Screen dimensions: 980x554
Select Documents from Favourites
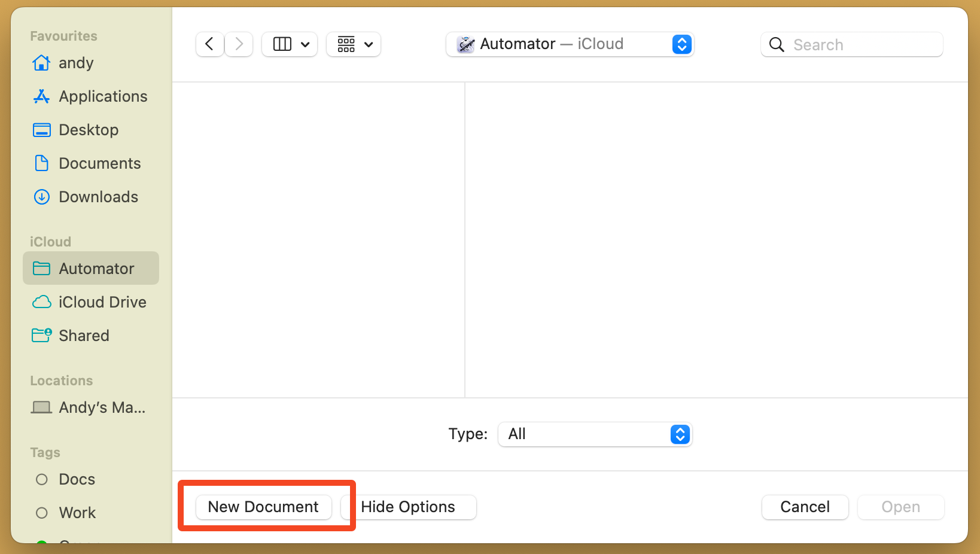click(x=99, y=163)
